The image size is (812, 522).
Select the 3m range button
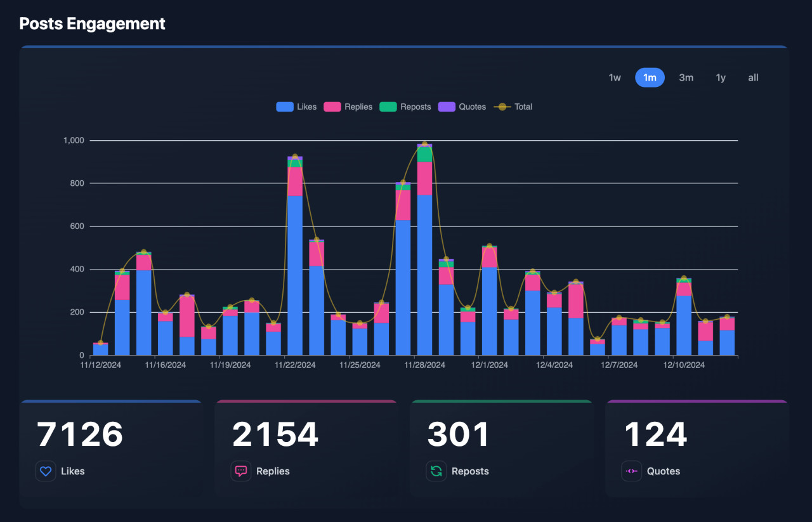[x=686, y=77]
